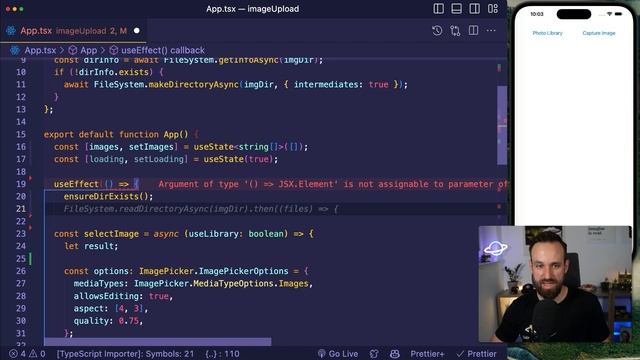This screenshot has width=640, height=360.
Task: Select the App.tsx editor tab
Action: (73, 31)
